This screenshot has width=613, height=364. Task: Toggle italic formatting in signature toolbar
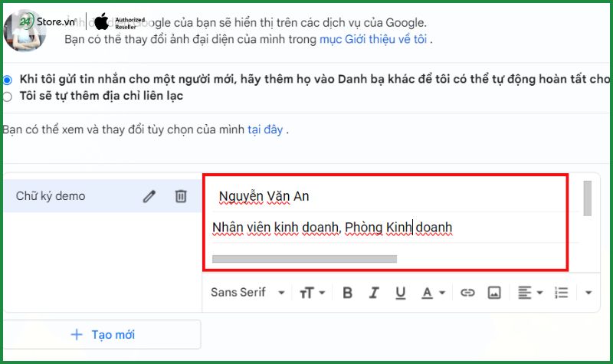(374, 293)
